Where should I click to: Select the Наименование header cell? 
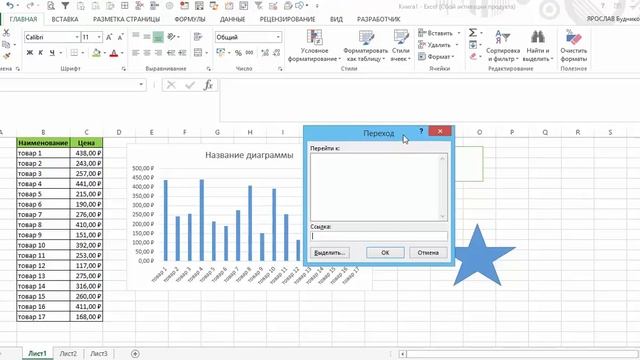(x=43, y=143)
